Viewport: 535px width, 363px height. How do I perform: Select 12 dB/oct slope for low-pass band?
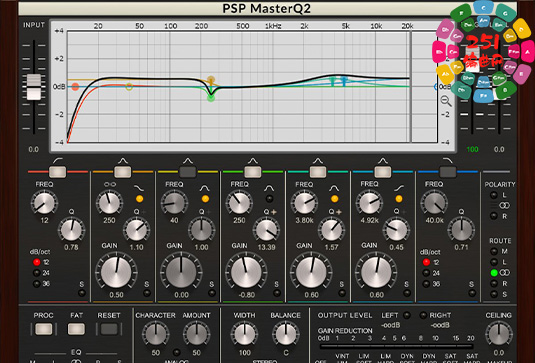(426, 262)
